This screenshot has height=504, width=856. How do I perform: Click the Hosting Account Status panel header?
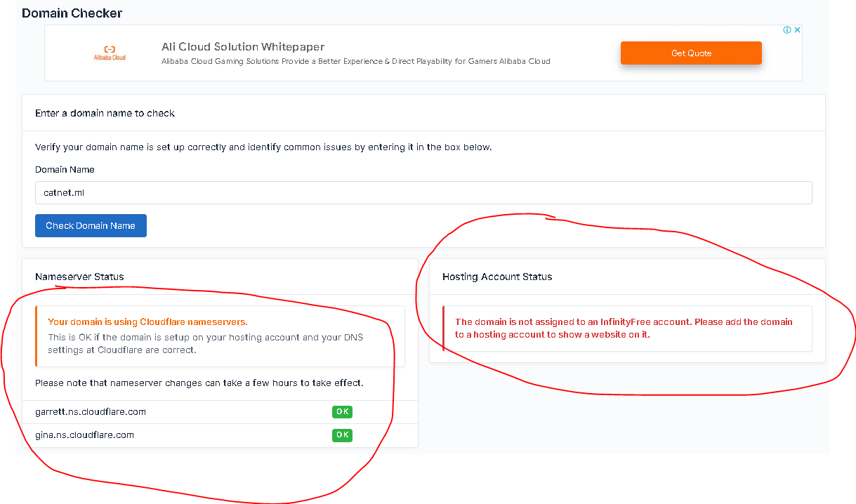coord(497,277)
